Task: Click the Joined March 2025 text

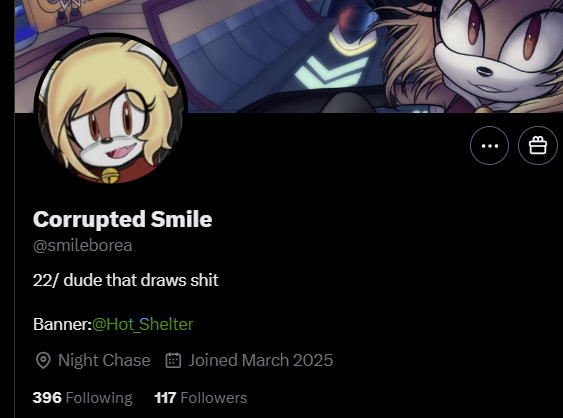Action: pyautogui.click(x=261, y=360)
